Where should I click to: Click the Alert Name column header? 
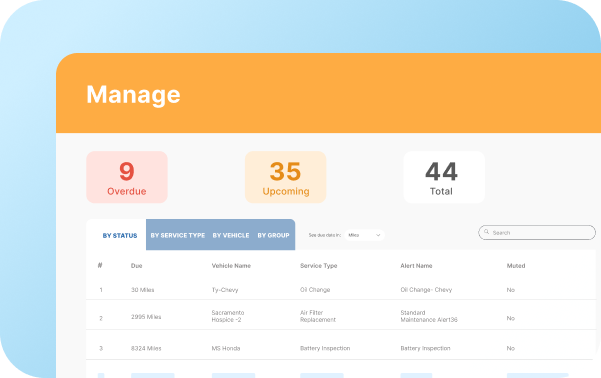pyautogui.click(x=416, y=266)
